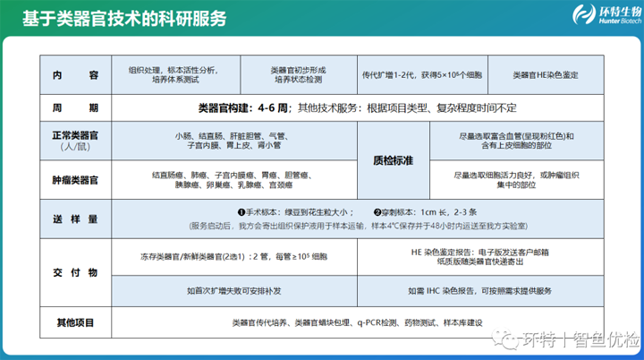This screenshot has width=644, height=360.
Task: Click the cell 类器官初步形成 培养状态检测
Action: click(x=299, y=75)
